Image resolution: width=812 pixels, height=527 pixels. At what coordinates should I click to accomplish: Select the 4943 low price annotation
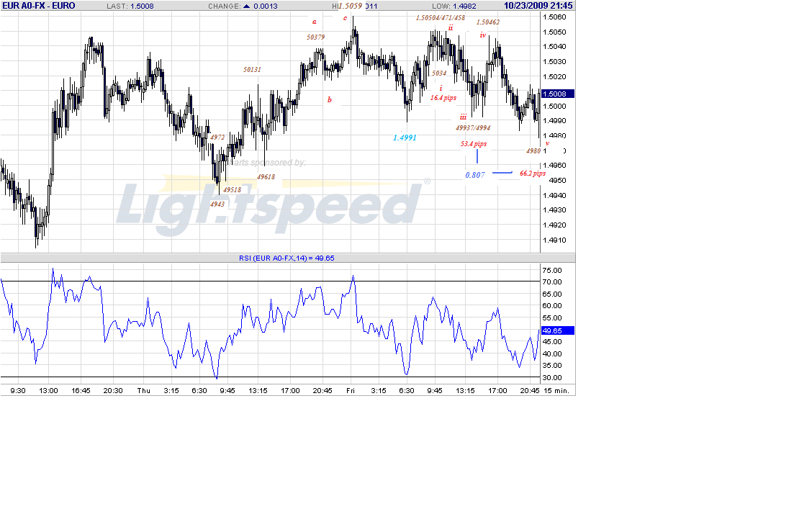(217, 204)
